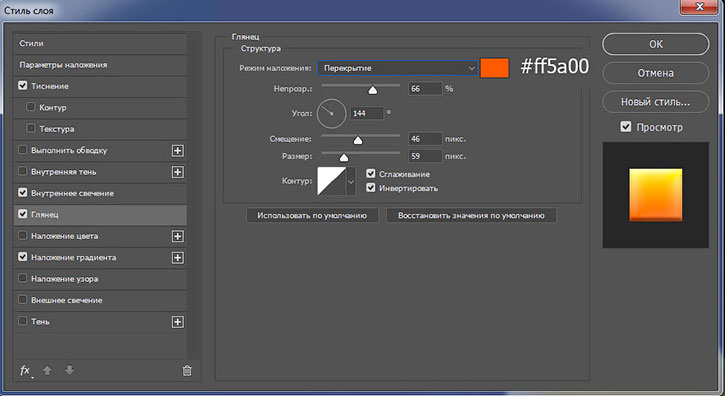Click the Непрозр. opacity slider handle
Image resolution: width=725 pixels, height=396 pixels.
coord(372,90)
